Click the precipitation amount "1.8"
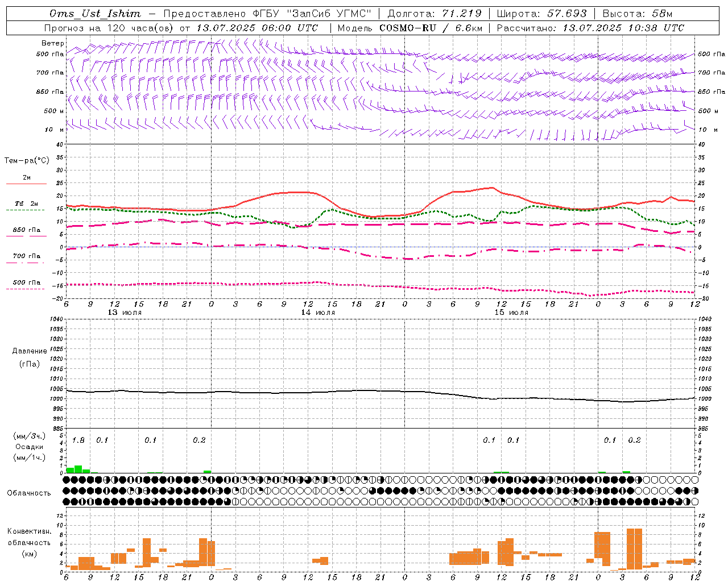 click(x=78, y=440)
